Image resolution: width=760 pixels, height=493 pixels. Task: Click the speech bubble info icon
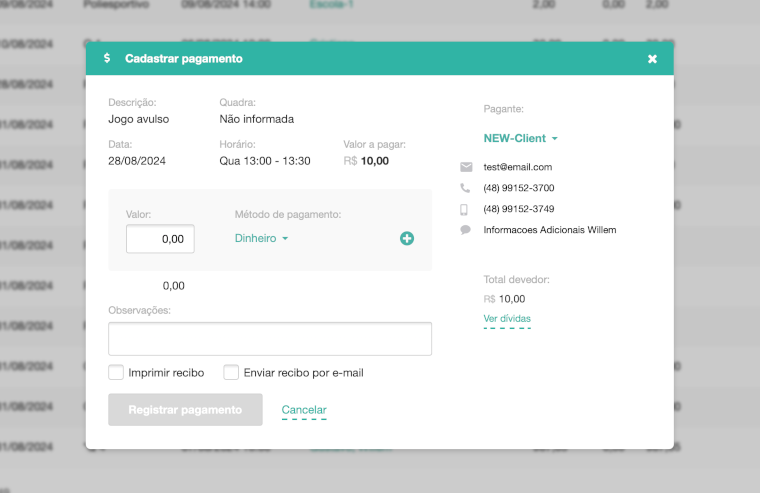coord(465,230)
